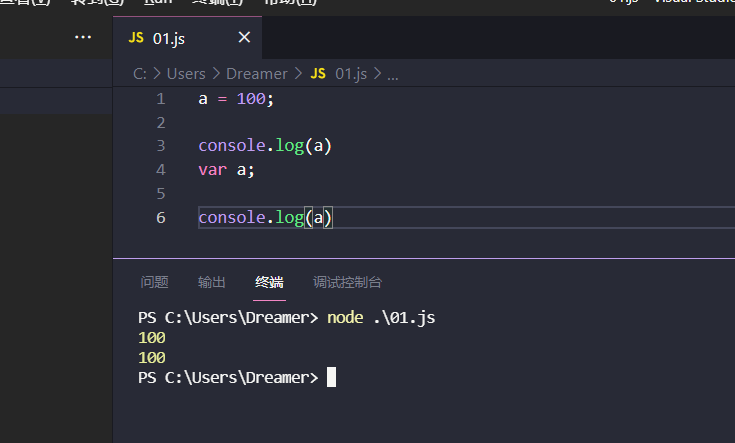Image resolution: width=735 pixels, height=443 pixels.
Task: Open the sidebar More Actions ellipsis
Action: pos(83,37)
